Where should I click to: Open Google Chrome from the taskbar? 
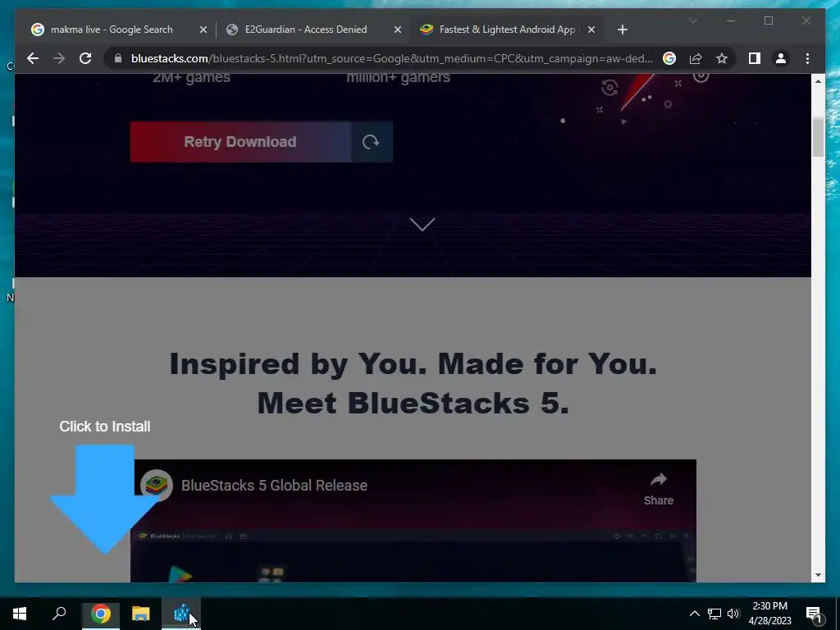click(100, 614)
